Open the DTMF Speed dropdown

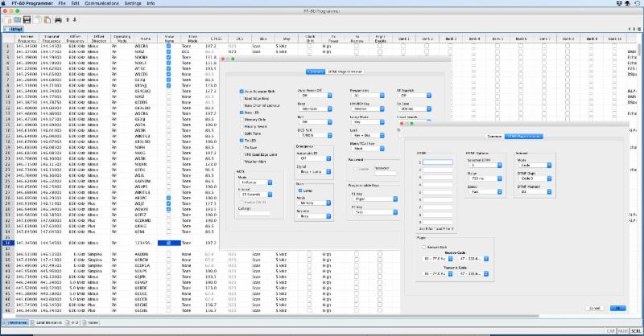[485, 191]
